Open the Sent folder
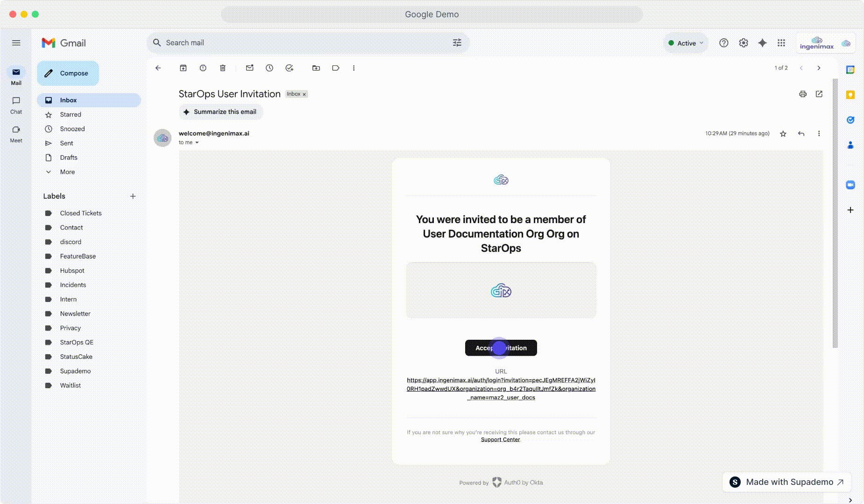 click(66, 143)
